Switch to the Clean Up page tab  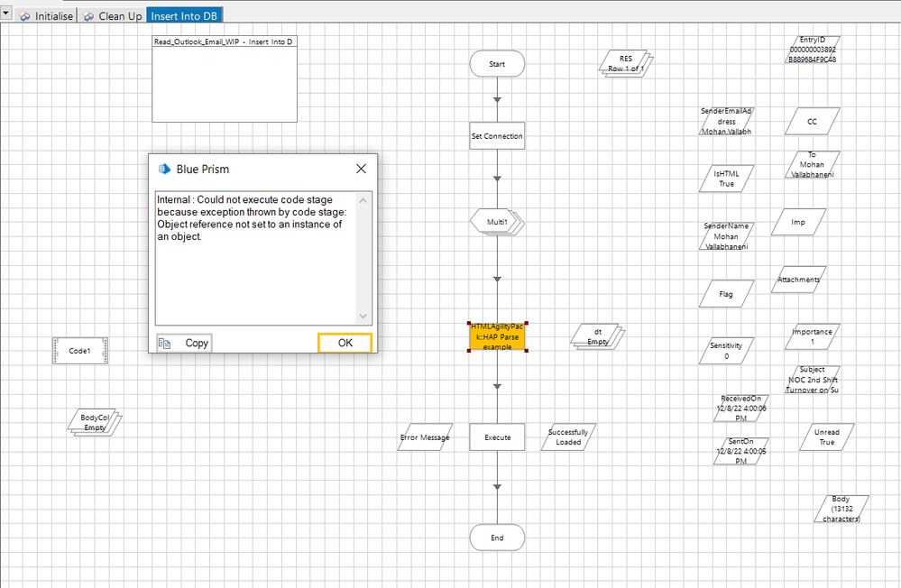pos(112,16)
